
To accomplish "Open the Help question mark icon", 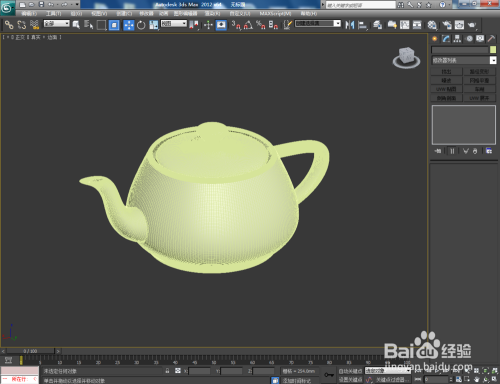I will [x=442, y=5].
